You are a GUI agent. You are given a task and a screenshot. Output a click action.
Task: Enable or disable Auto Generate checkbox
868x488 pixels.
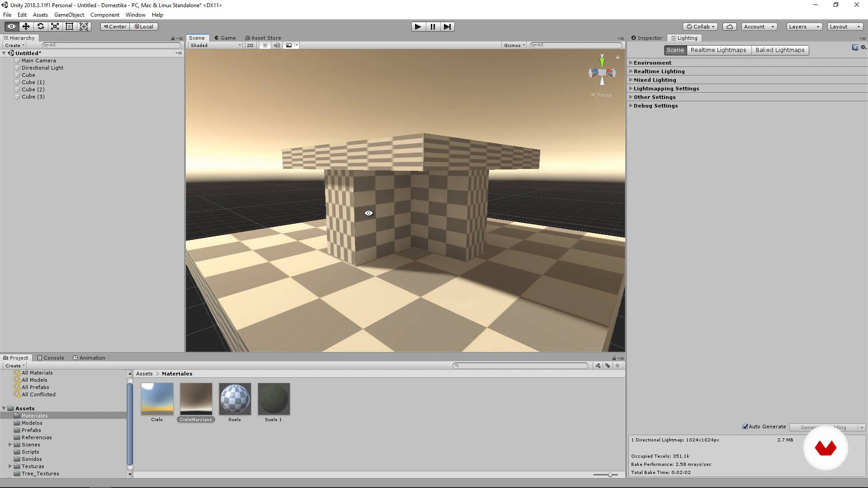click(x=745, y=427)
